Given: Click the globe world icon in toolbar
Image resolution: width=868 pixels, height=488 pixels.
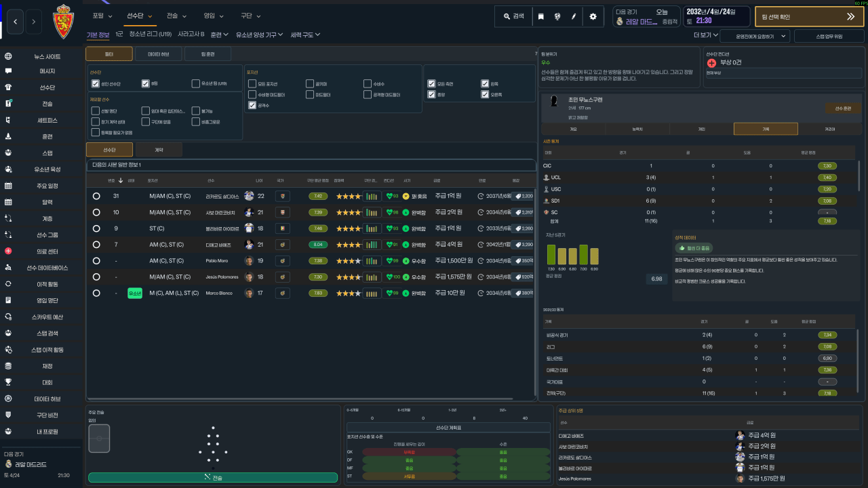Looking at the screenshot, I should coord(557,16).
